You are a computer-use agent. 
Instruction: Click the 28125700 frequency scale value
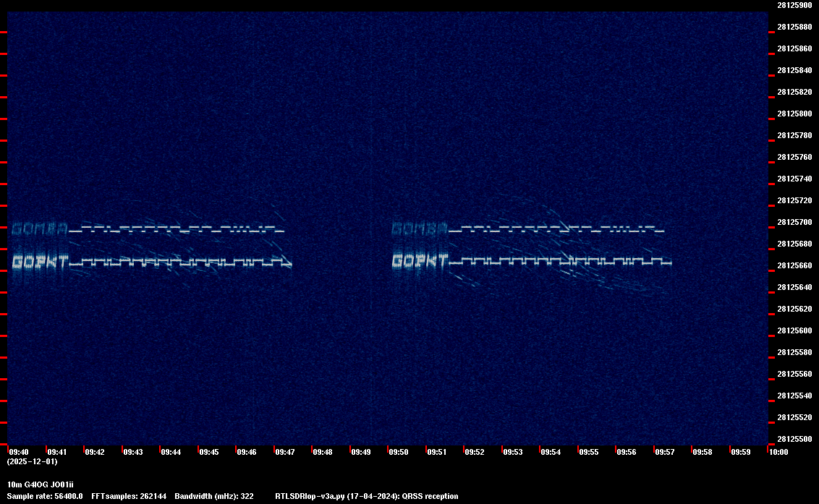[x=795, y=223]
